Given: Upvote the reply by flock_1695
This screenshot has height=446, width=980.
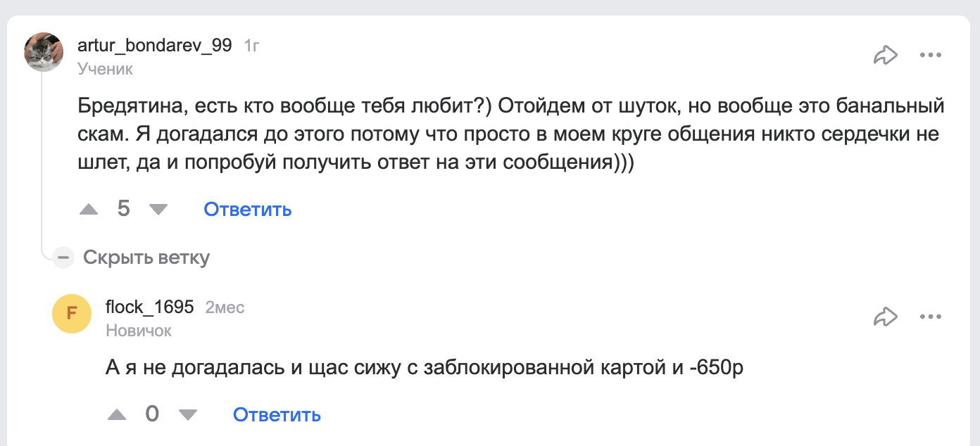Looking at the screenshot, I should [117, 415].
